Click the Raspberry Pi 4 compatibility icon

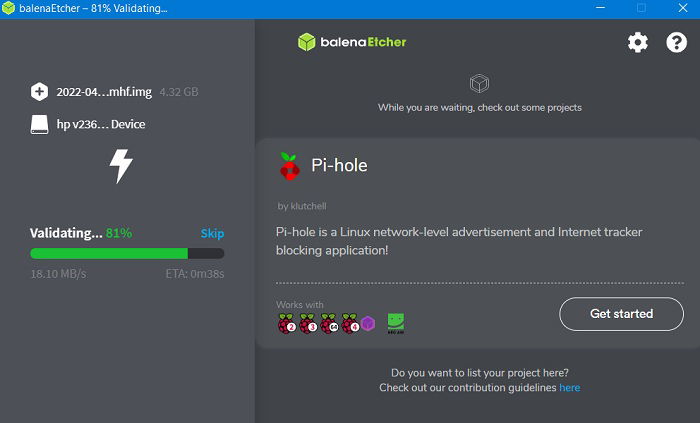(350, 323)
